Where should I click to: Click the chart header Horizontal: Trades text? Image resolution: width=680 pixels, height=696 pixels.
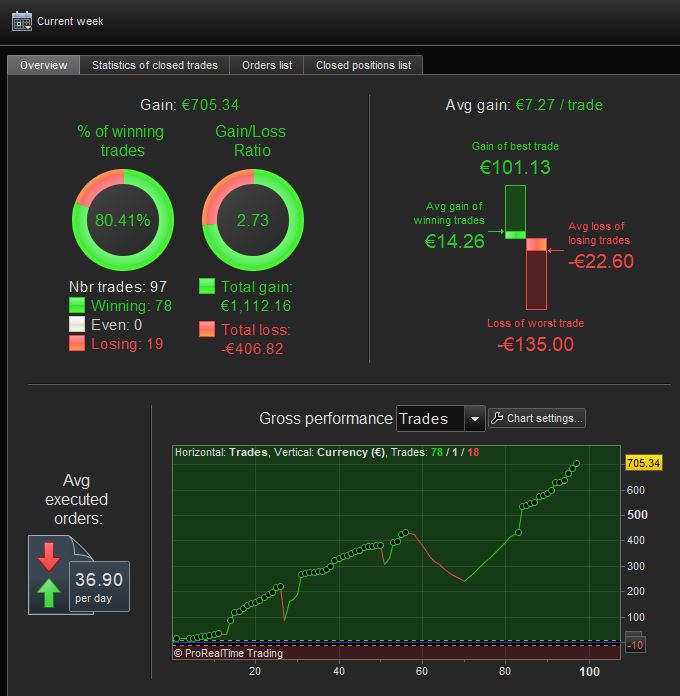pyautogui.click(x=221, y=452)
